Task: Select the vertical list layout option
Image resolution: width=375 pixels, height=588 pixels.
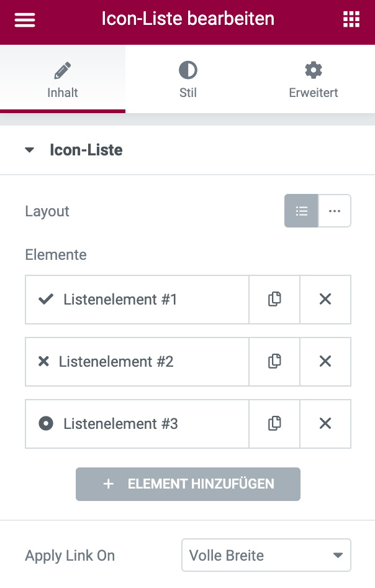Action: 302,211
